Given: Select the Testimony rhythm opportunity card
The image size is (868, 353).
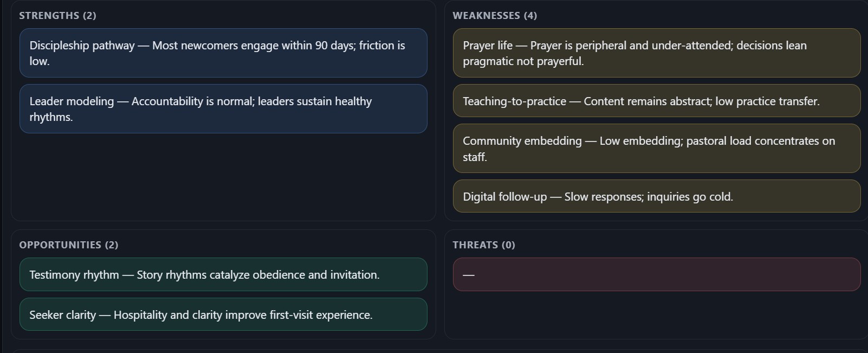Looking at the screenshot, I should [223, 274].
